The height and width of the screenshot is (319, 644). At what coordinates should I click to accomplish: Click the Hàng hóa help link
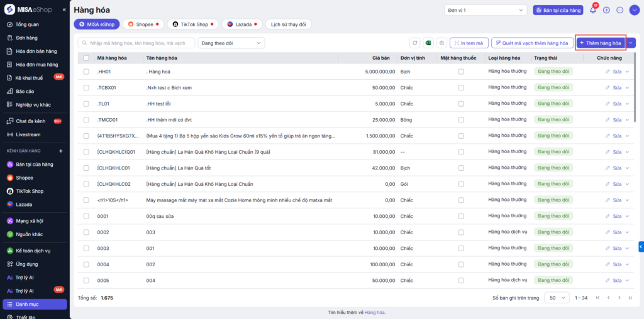pos(374,312)
